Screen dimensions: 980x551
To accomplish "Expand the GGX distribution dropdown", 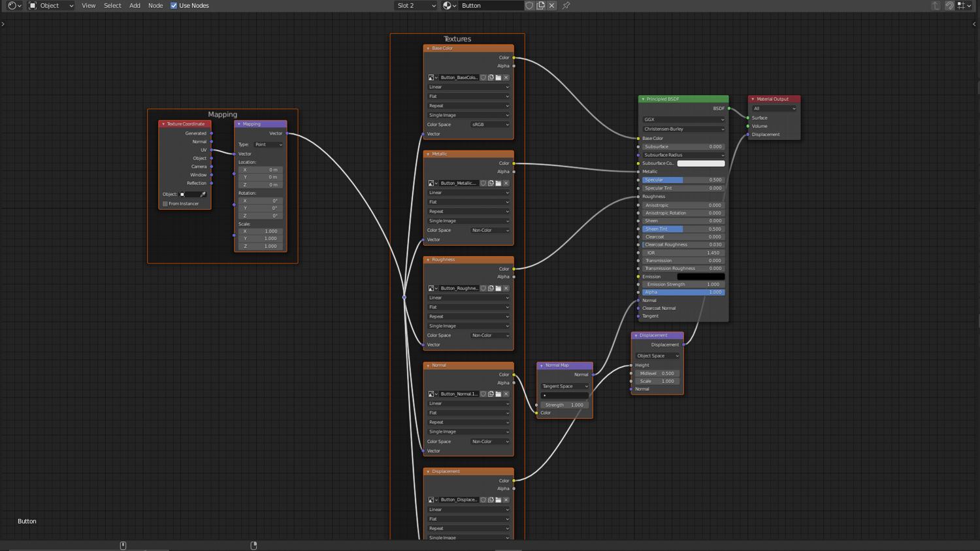I will [x=683, y=120].
